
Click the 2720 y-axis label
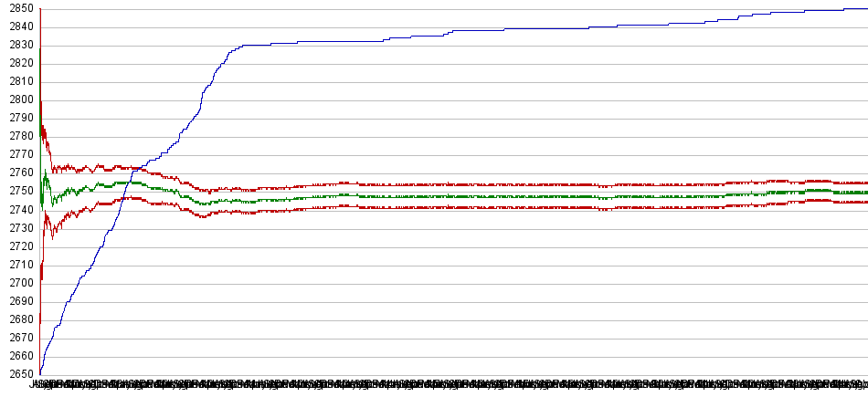(x=18, y=246)
